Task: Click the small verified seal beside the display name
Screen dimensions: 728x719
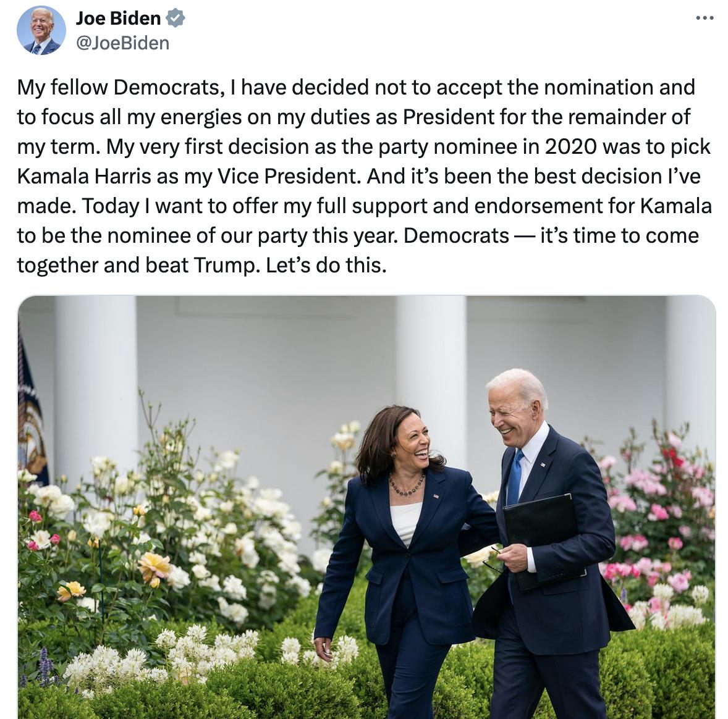Action: point(175,18)
